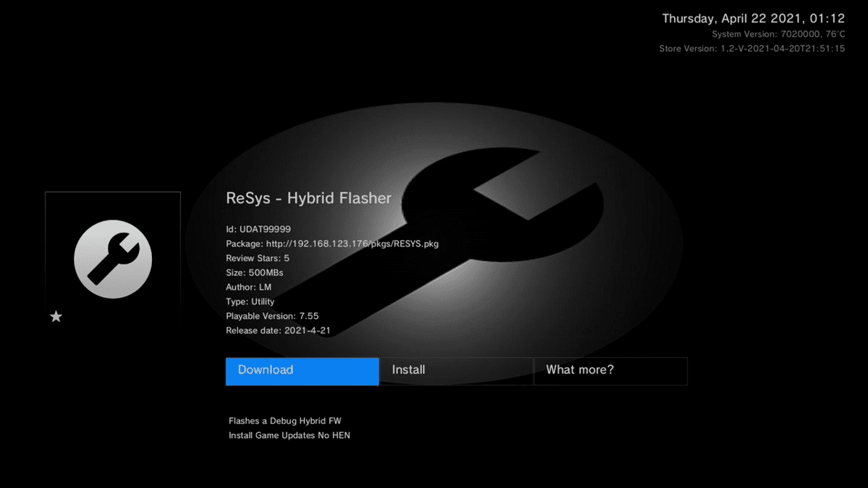Click the circular gray icon on the left panel
The width and height of the screenshot is (868, 488).
(113, 259)
